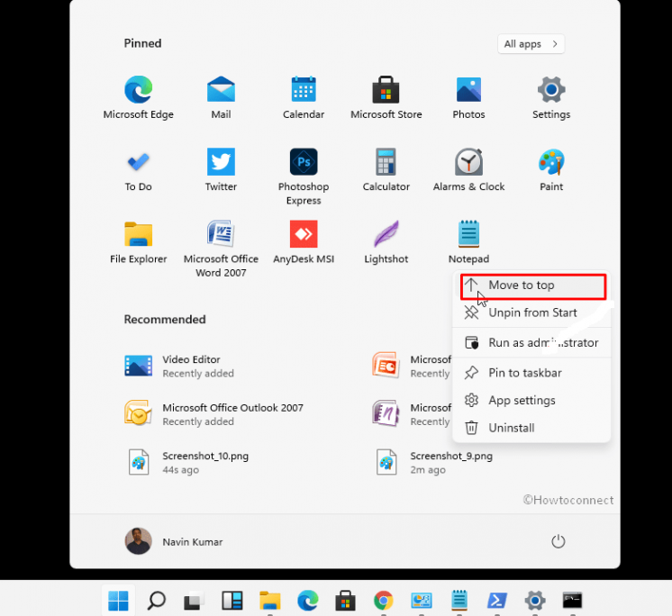Launch the Photos app
The image size is (672, 616).
[468, 97]
